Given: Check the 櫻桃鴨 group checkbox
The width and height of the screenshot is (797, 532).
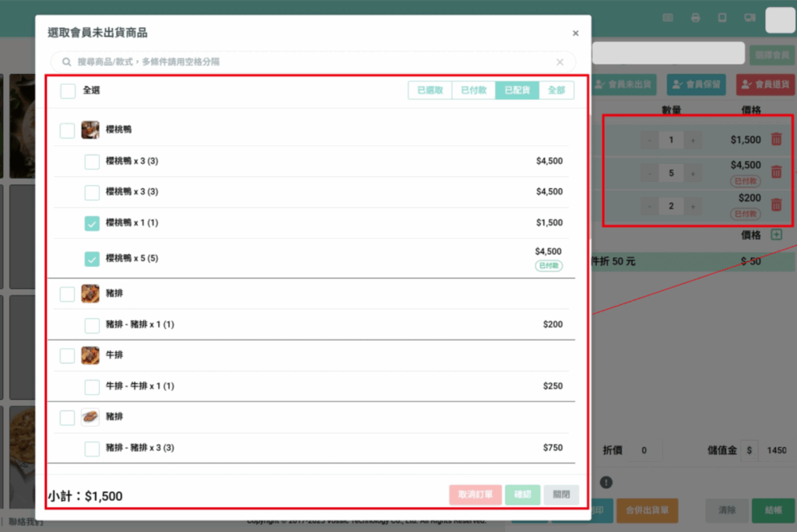Looking at the screenshot, I should 67,131.
